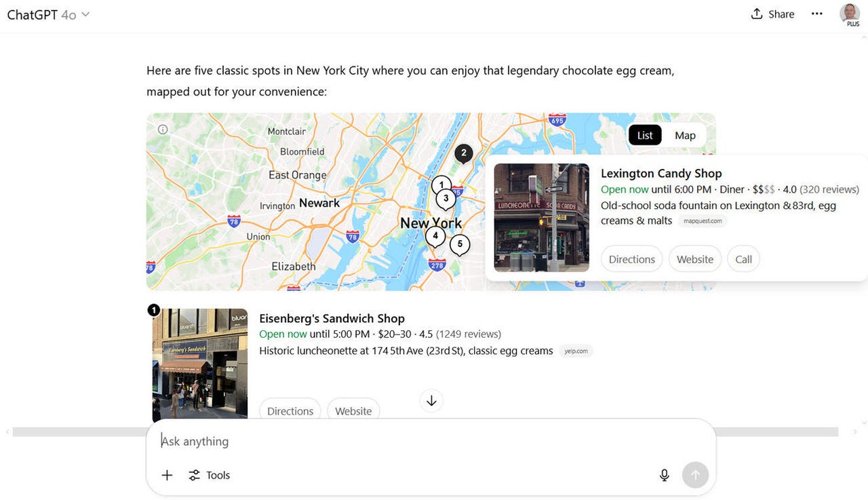
Task: Click Eisenberg's number 1 badge
Action: click(x=154, y=310)
